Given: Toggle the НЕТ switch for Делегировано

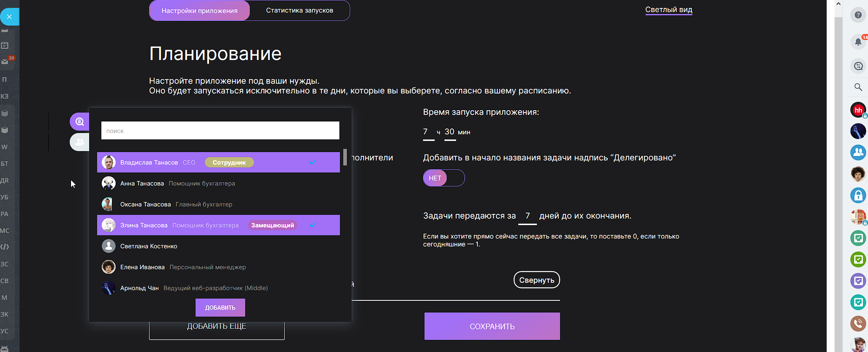Looking at the screenshot, I should (444, 178).
